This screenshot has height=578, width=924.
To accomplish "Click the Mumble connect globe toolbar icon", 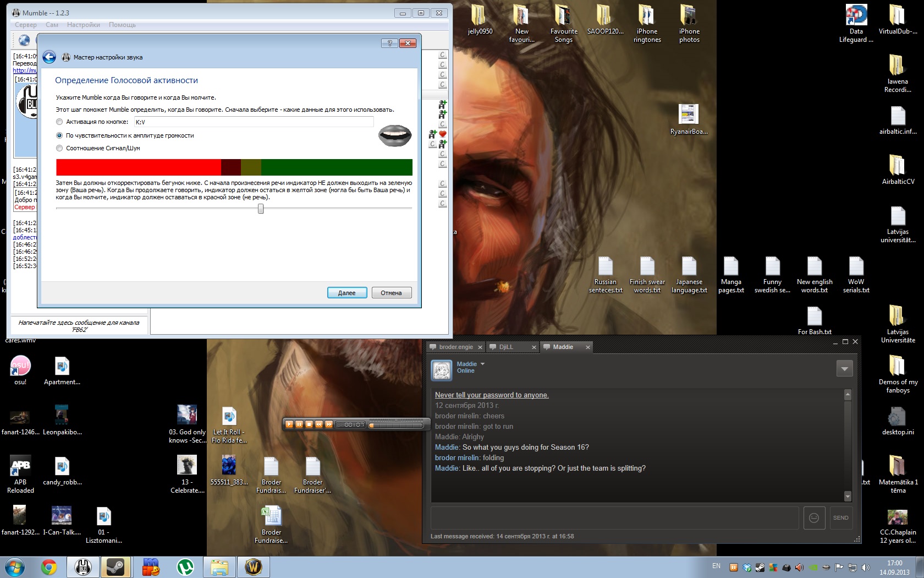I will coord(24,40).
